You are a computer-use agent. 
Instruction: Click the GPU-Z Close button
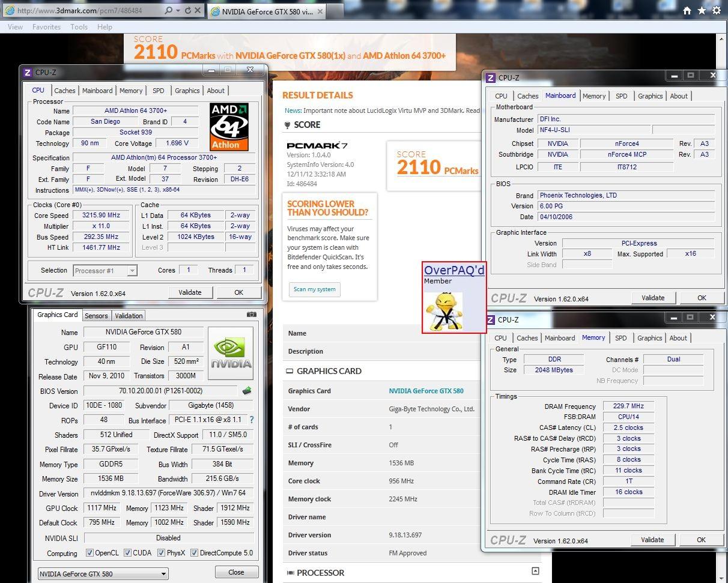pos(236,572)
